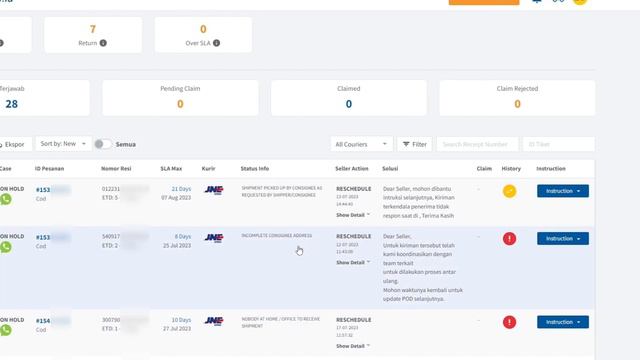
Task: Select the Pending Claim card
Action: pos(180,98)
